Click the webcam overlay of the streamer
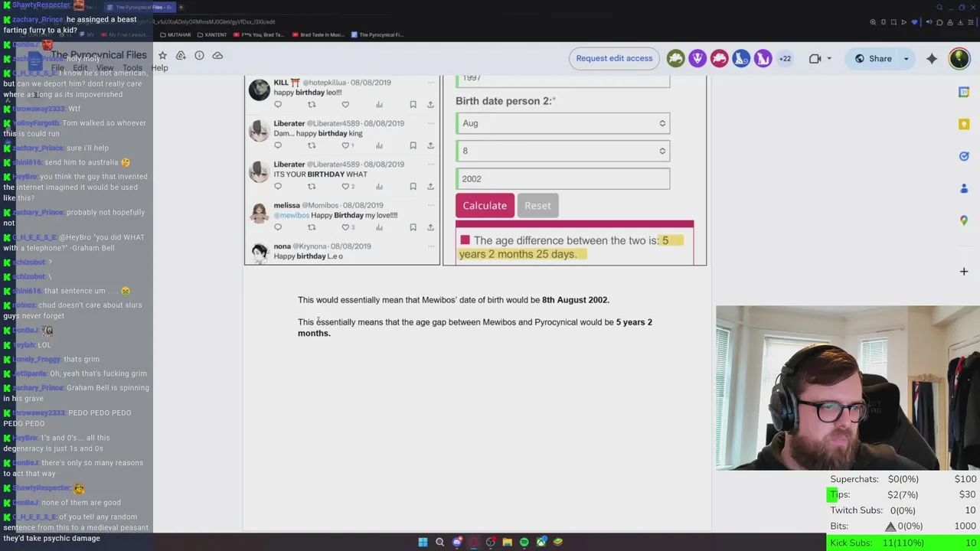Screen dimensions: 980x551 tap(848, 388)
